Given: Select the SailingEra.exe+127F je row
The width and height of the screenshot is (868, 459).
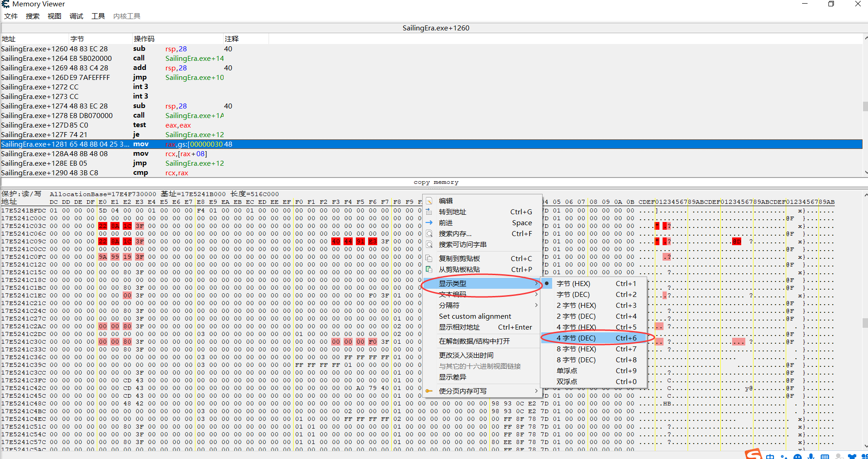Looking at the screenshot, I should [431, 134].
